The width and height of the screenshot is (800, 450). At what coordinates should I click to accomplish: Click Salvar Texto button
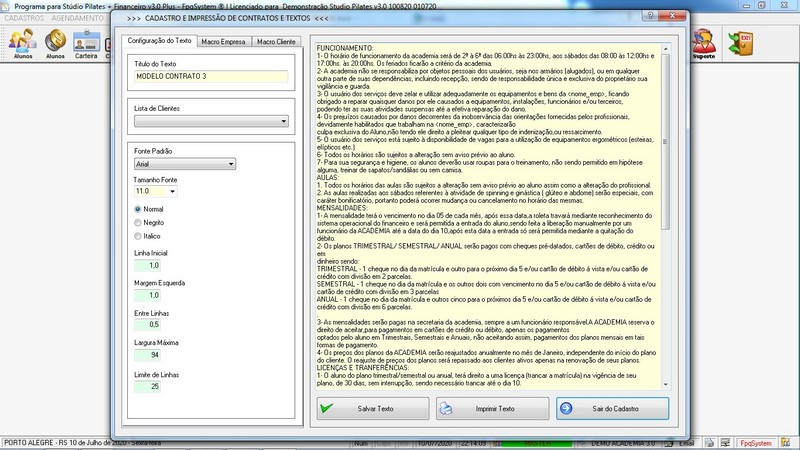coord(373,409)
